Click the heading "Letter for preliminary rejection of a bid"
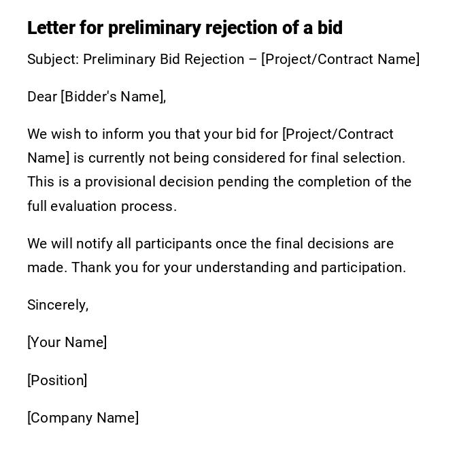Screen dimensions: 476x460 (185, 28)
